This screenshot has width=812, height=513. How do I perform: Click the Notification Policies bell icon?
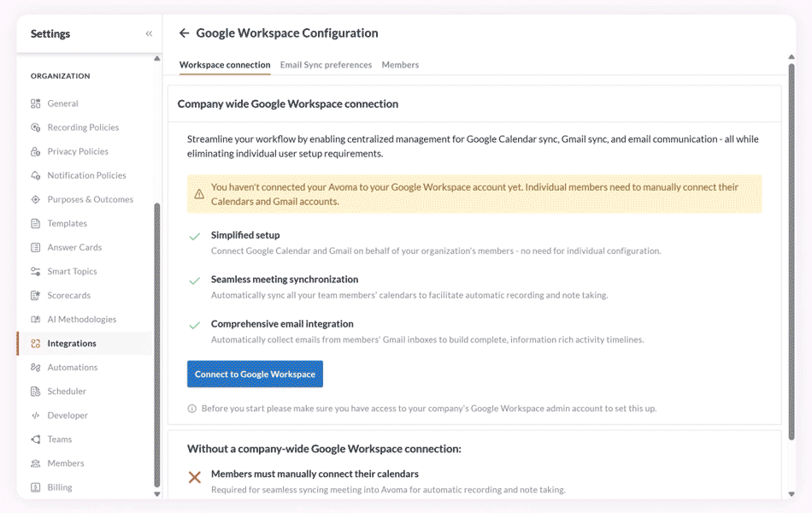point(35,175)
